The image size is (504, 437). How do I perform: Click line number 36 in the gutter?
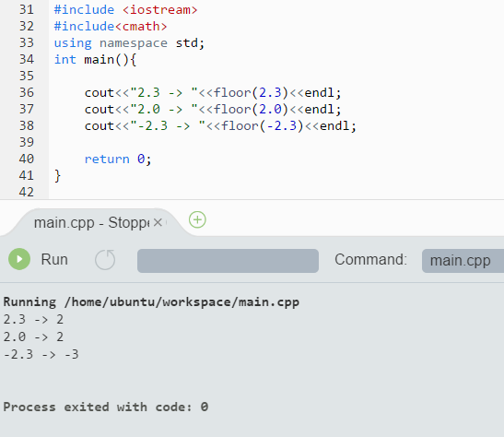tap(27, 92)
